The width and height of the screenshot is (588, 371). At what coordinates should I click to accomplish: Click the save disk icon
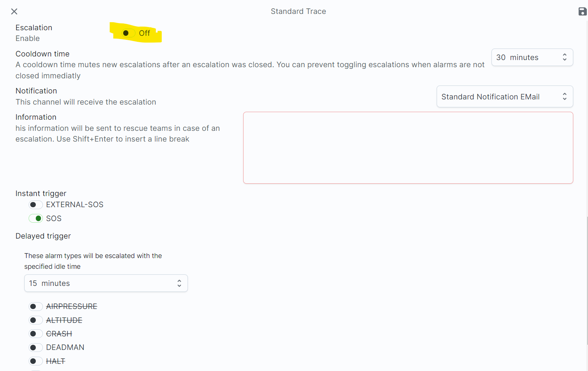click(582, 12)
